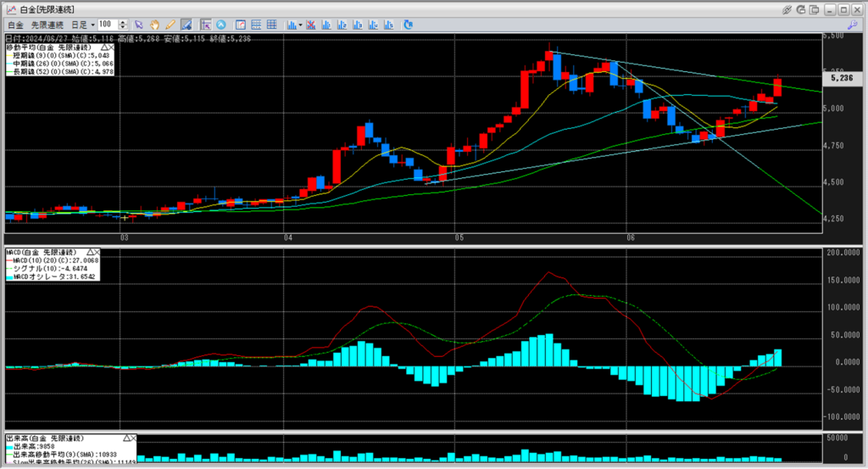Viewport: 868px width, 469px height.
Task: Open the chart indicator dropdown arrow
Action: coord(299,25)
